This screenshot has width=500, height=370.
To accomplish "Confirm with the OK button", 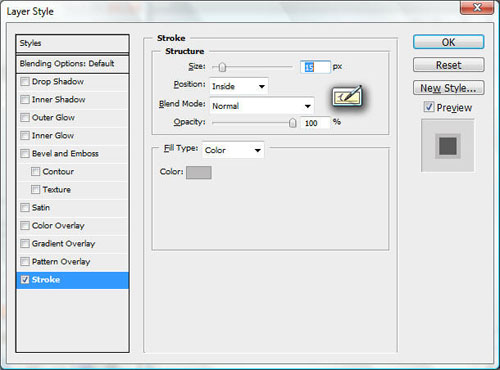I will tap(448, 42).
